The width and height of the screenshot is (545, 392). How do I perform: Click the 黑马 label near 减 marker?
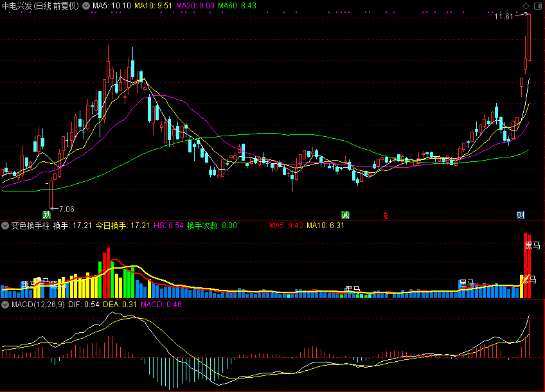[x=352, y=289]
